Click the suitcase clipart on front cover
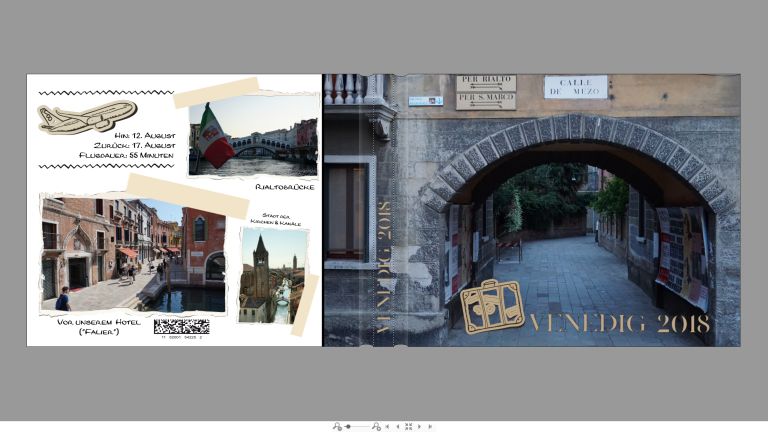 (x=492, y=307)
